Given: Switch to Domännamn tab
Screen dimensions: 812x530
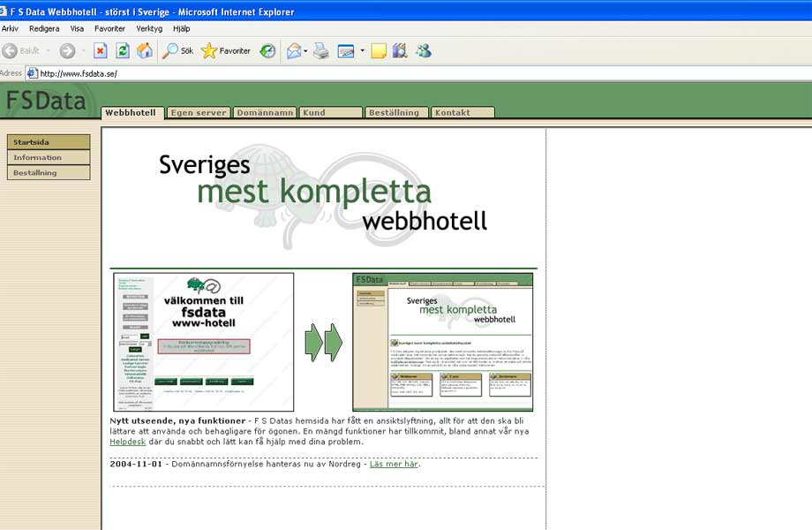Looking at the screenshot, I should (x=265, y=112).
